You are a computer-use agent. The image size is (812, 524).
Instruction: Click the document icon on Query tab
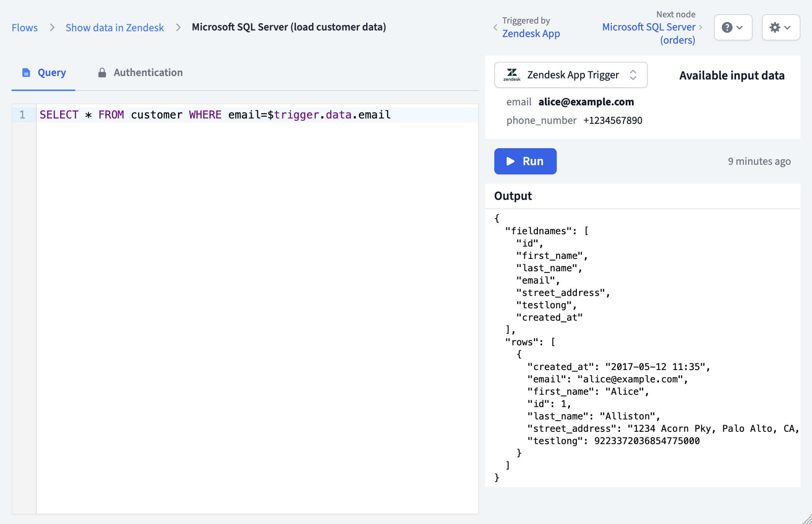point(26,73)
